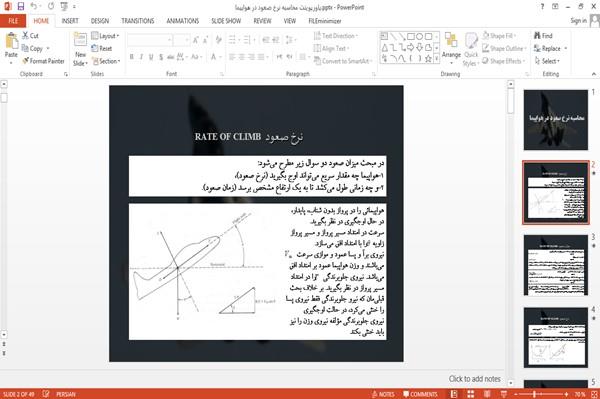Open the Section dropdown
Screen dimensions: 600x399
[106, 61]
